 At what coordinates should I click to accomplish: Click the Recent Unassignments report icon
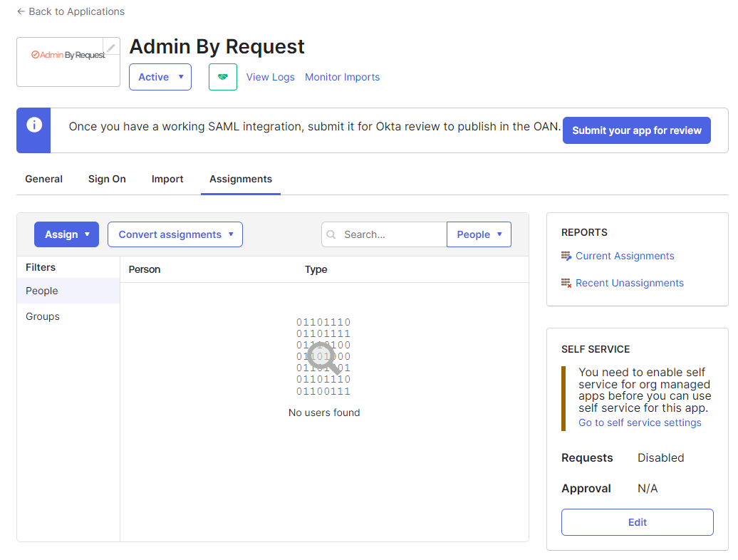566,283
